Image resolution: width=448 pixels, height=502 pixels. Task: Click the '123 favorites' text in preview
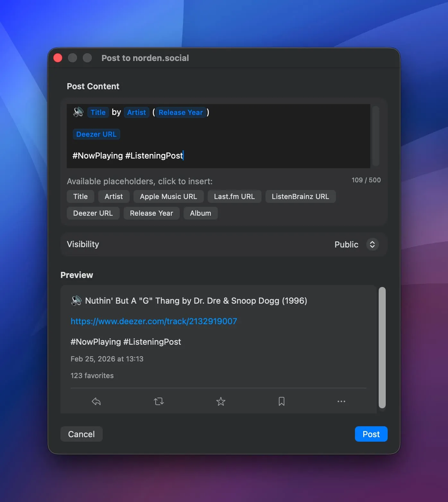pyautogui.click(x=92, y=376)
